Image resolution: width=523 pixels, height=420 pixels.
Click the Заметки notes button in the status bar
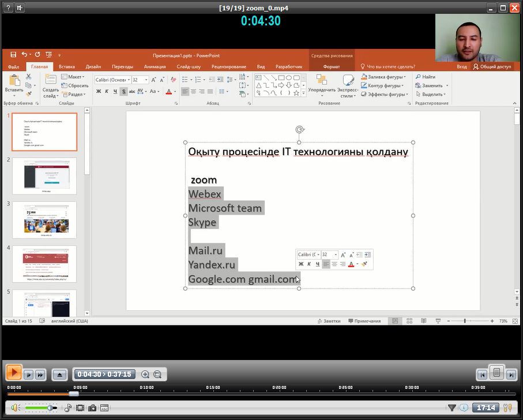coord(329,321)
